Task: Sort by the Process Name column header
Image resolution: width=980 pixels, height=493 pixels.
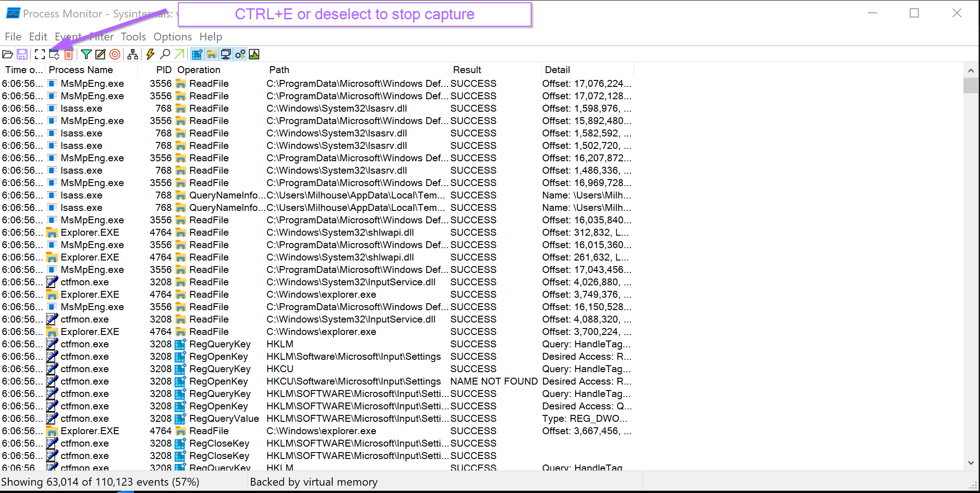Action: (x=92, y=70)
